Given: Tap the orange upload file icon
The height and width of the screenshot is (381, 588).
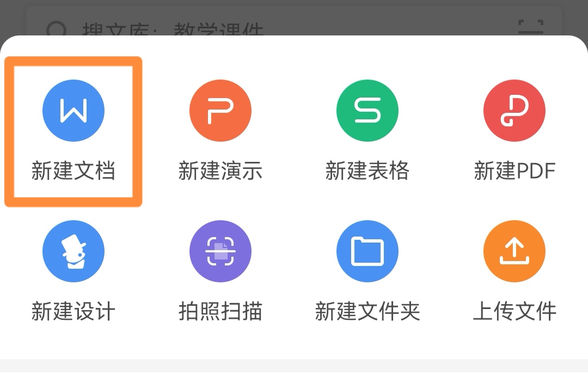Looking at the screenshot, I should click(514, 251).
